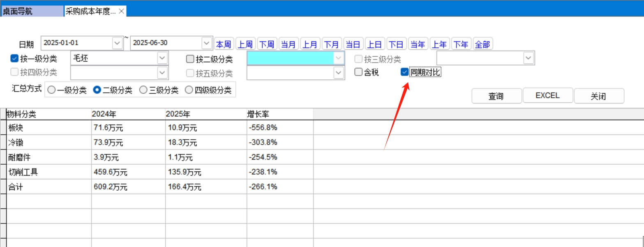This screenshot has width=644, height=247.
Task: Pick the 当月 quick date button
Action: pyautogui.click(x=289, y=44)
